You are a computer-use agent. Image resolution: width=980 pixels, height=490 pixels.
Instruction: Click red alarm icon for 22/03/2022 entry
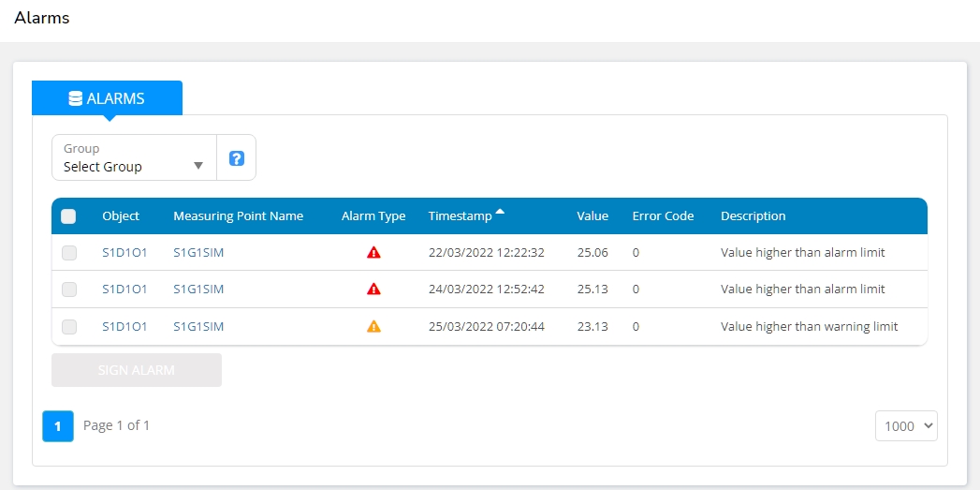click(373, 253)
